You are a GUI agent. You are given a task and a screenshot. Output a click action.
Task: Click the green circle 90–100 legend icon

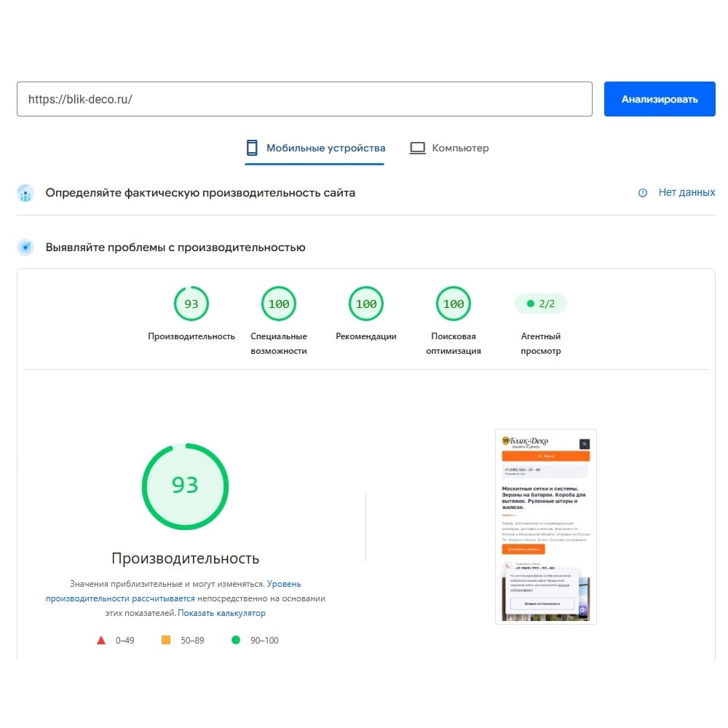coord(236,640)
